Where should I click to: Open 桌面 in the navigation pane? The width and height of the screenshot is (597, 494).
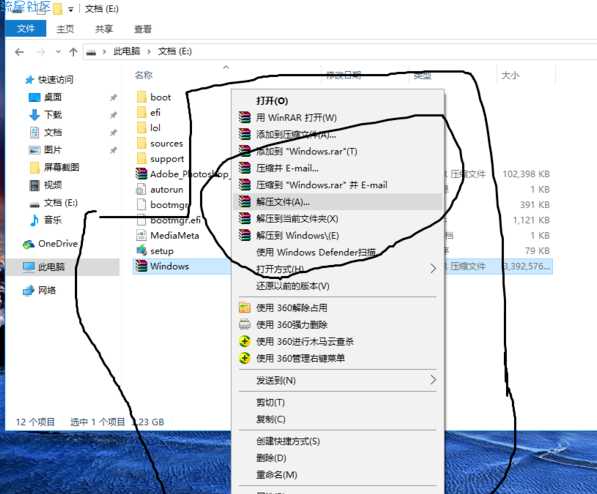click(53, 97)
